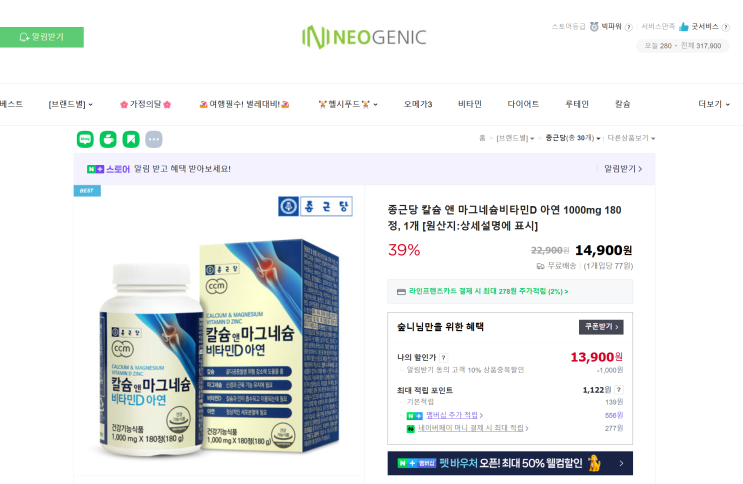Open 최대 적립 포인트 help icon
Screen dimensions: 743x484
click(619, 390)
